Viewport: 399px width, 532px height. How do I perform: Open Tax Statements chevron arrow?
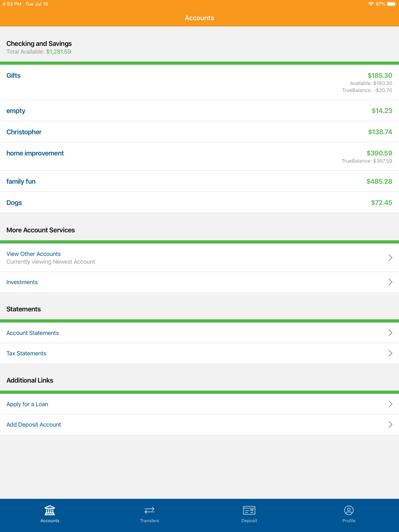[390, 353]
